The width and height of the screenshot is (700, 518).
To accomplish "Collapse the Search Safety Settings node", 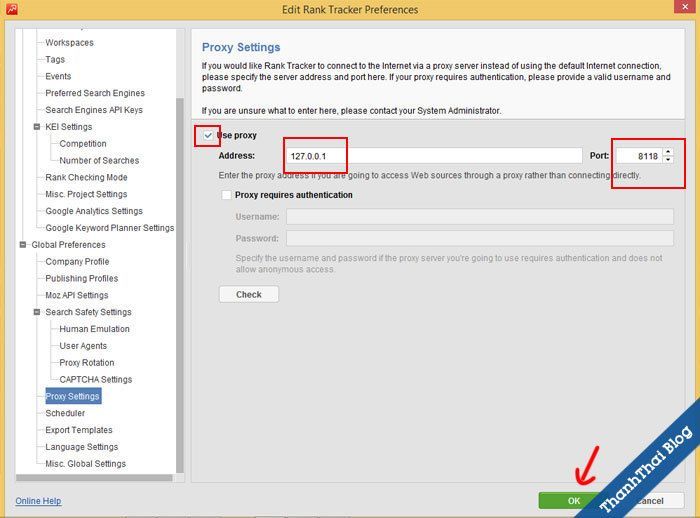I will [x=37, y=312].
